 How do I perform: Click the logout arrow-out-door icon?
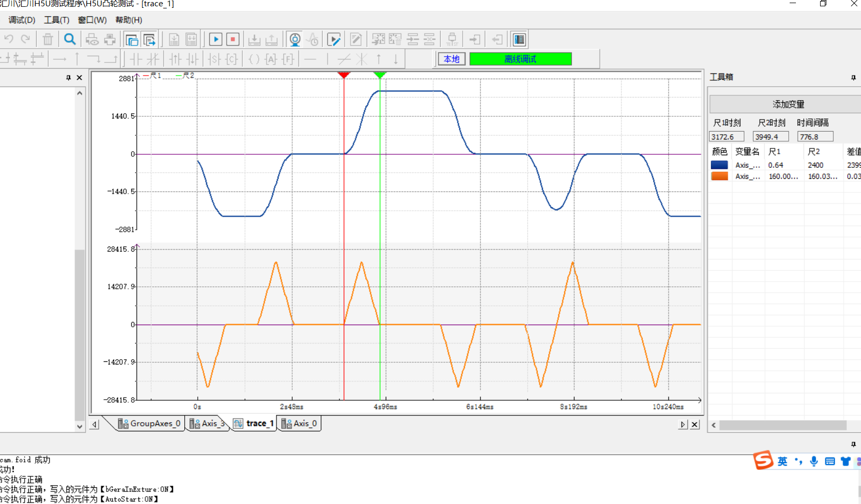coord(497,39)
